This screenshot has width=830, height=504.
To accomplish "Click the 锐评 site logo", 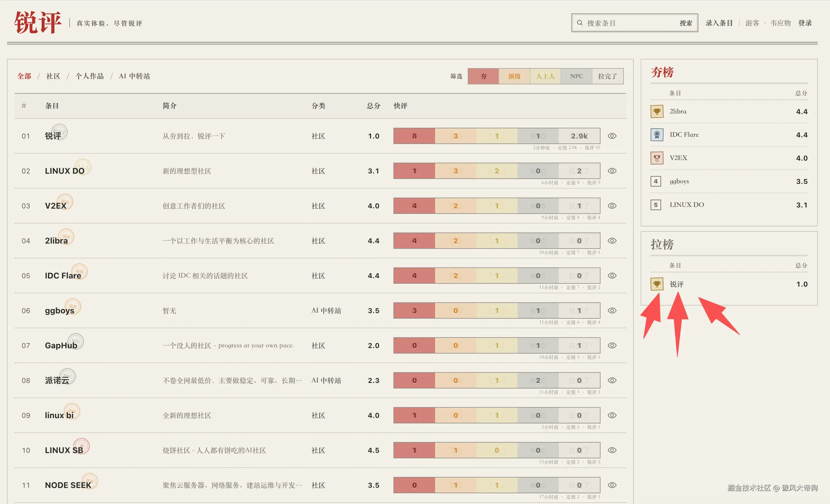I will tap(38, 23).
